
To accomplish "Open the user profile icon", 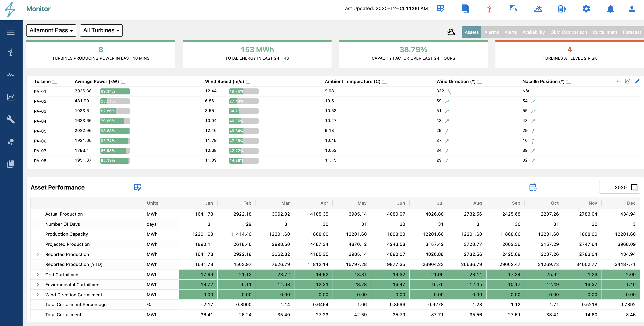I will [x=632, y=9].
